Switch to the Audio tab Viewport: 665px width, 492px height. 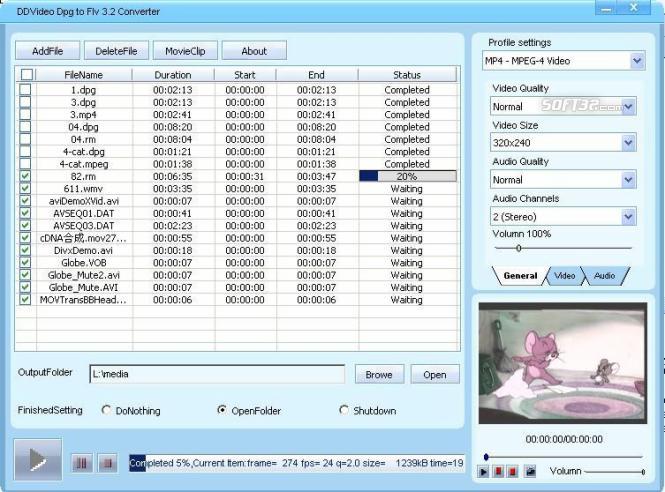coord(604,276)
